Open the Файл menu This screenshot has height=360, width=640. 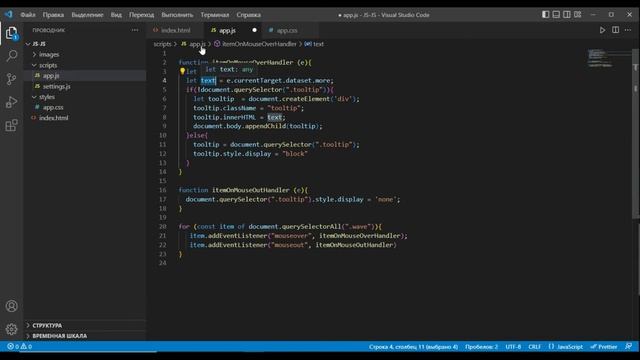pos(28,15)
